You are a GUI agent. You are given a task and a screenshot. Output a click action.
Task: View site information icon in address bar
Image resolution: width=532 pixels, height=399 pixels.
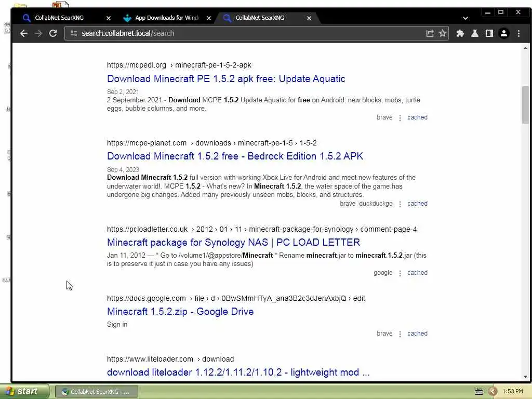[74, 33]
